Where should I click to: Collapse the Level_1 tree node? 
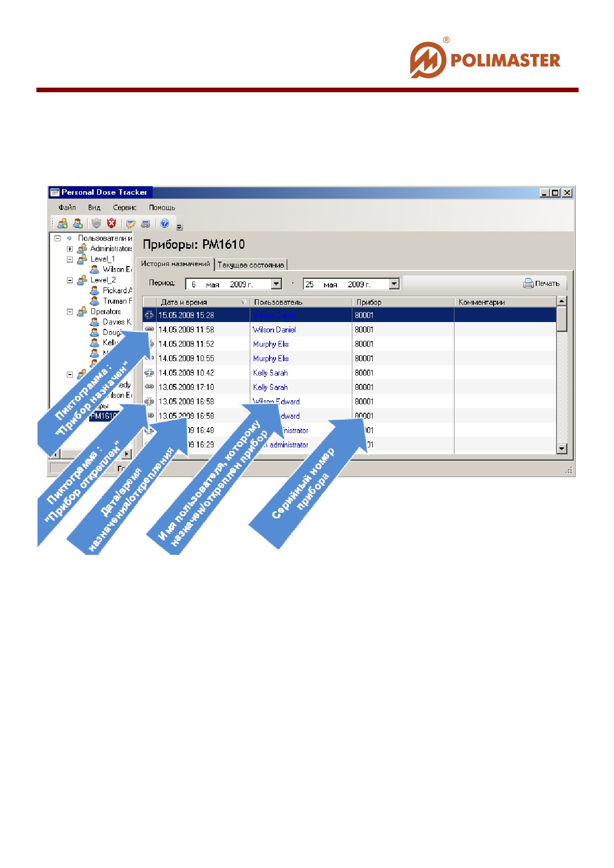(x=70, y=259)
